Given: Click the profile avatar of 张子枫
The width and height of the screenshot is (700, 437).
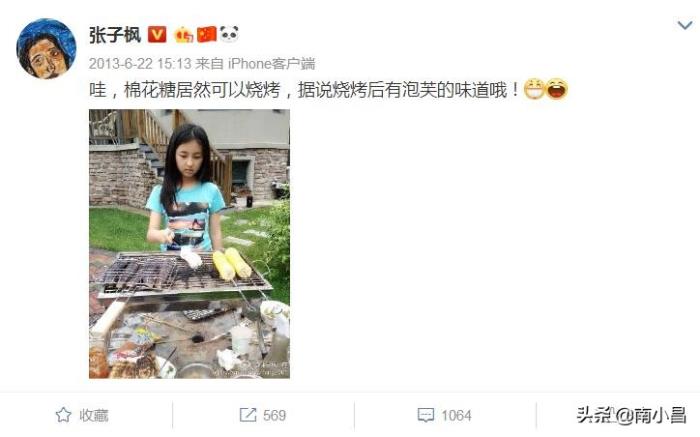Looking at the screenshot, I should click(46, 49).
